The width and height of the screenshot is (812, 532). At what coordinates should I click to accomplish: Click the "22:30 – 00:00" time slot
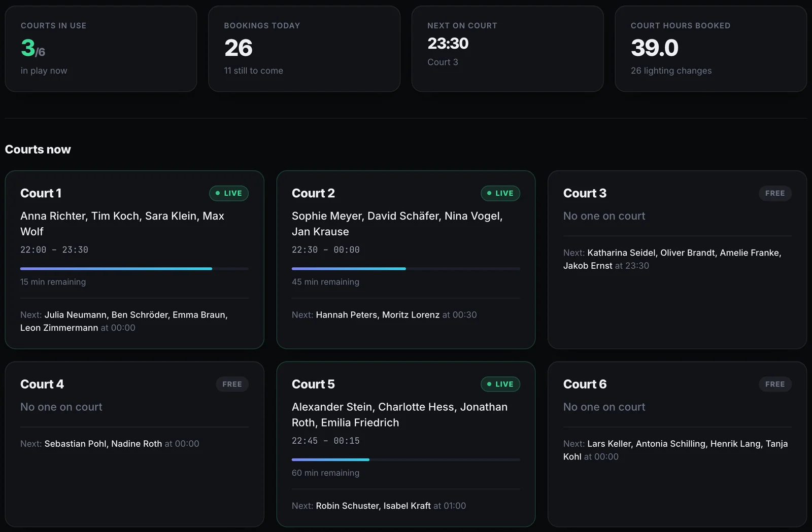coord(326,250)
